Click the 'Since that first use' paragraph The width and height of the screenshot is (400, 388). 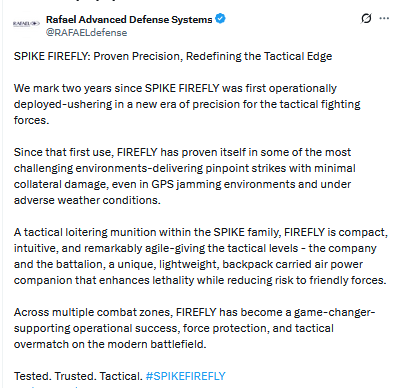click(184, 176)
